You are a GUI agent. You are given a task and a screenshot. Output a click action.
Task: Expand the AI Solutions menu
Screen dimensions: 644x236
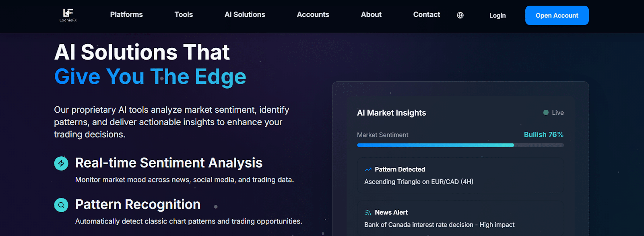point(245,14)
